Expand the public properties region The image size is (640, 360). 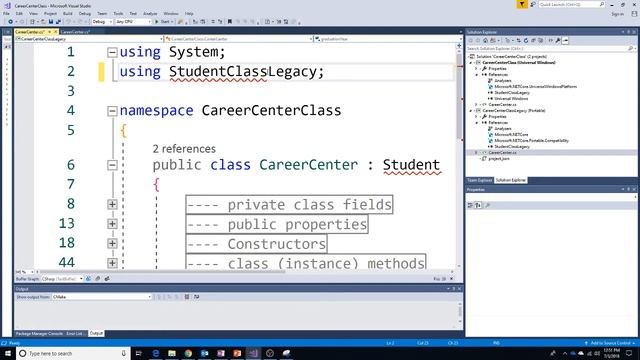click(x=112, y=224)
